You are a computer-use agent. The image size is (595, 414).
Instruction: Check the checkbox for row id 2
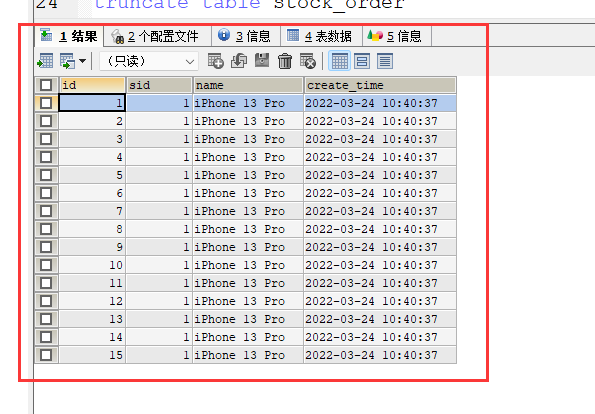point(46,121)
